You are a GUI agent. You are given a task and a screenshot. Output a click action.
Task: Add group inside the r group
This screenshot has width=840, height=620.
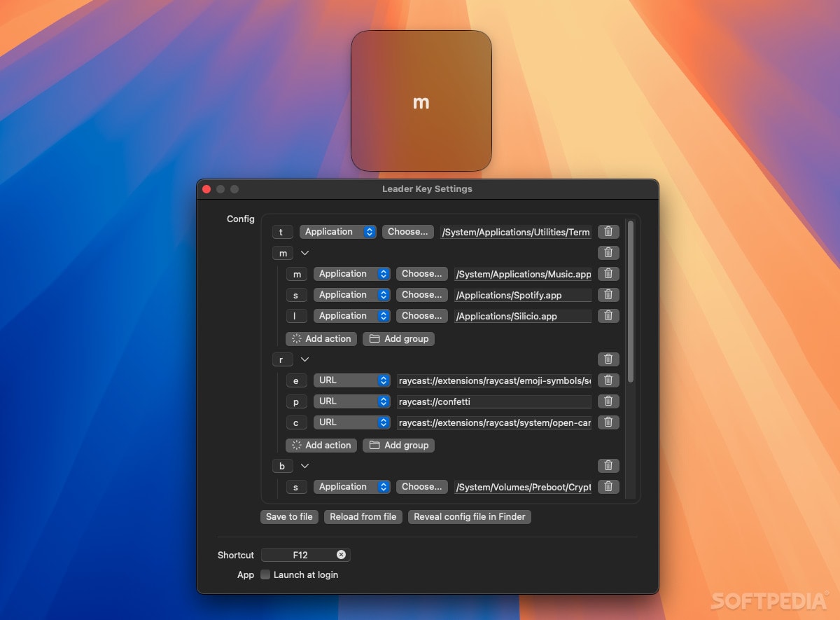(x=398, y=446)
